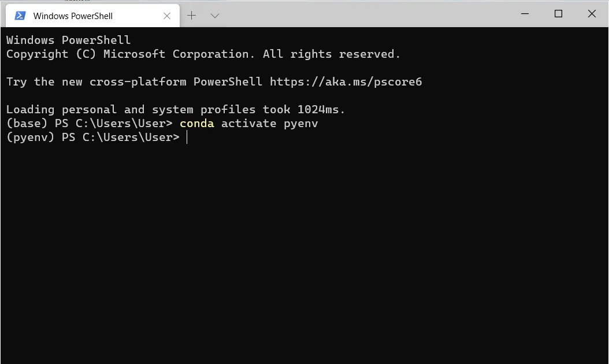This screenshot has width=609, height=364.
Task: Click the Windows PowerShell header line in the output
Action: point(68,40)
